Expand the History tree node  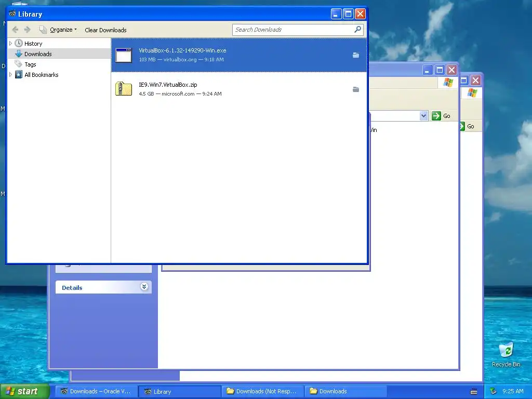(10, 44)
